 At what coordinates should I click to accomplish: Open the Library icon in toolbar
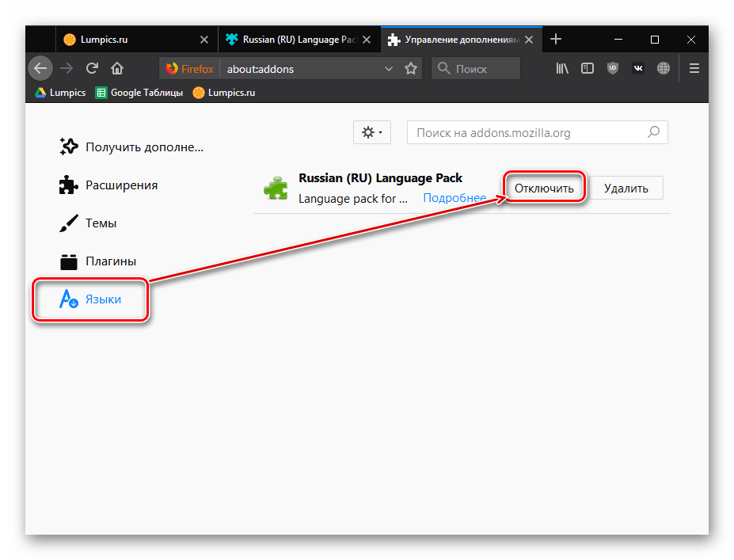pyautogui.click(x=562, y=68)
